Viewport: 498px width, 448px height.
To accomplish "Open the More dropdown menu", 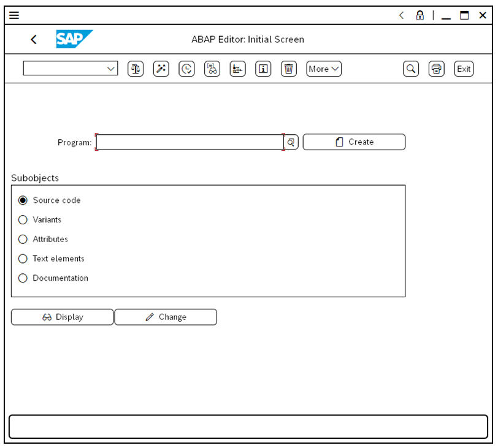I will point(324,69).
